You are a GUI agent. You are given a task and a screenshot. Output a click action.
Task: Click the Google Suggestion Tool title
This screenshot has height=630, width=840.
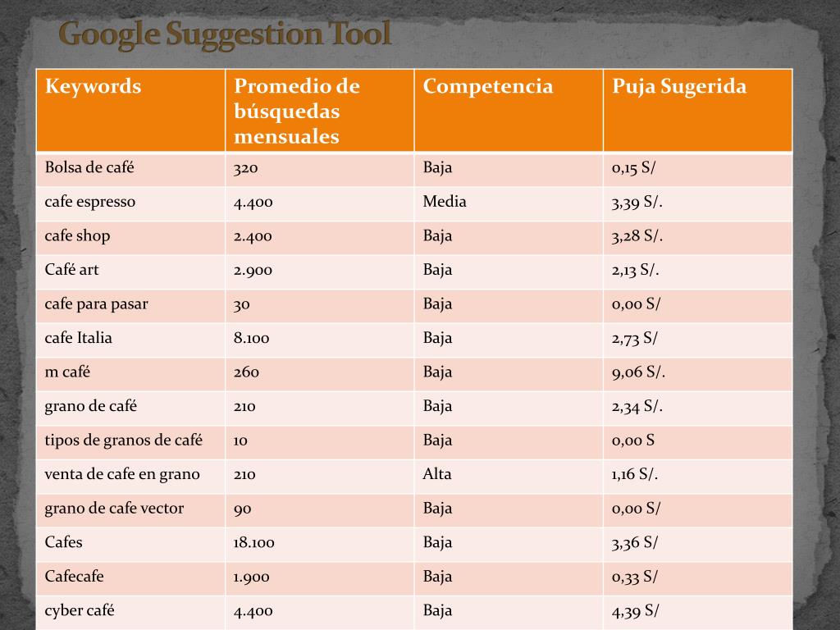pos(225,34)
